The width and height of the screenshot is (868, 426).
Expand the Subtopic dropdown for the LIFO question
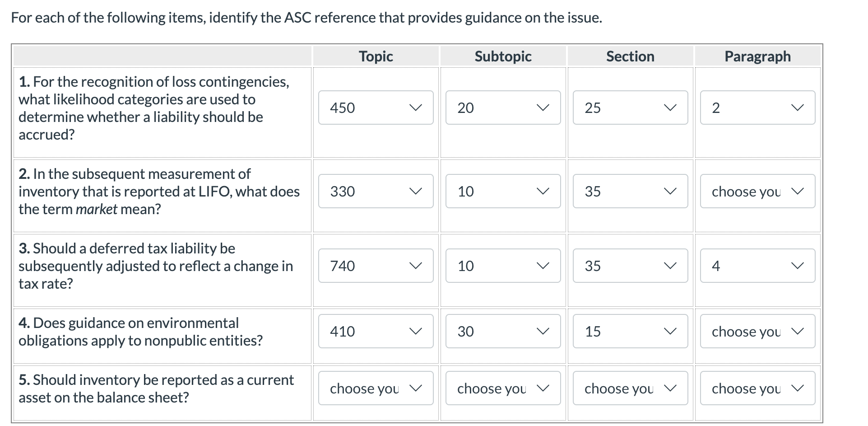tap(502, 191)
